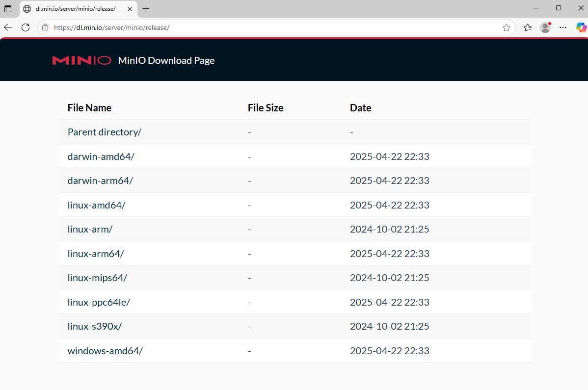The height and width of the screenshot is (390, 588).
Task: Select date in darwin-amd64 row
Action: click(x=390, y=156)
